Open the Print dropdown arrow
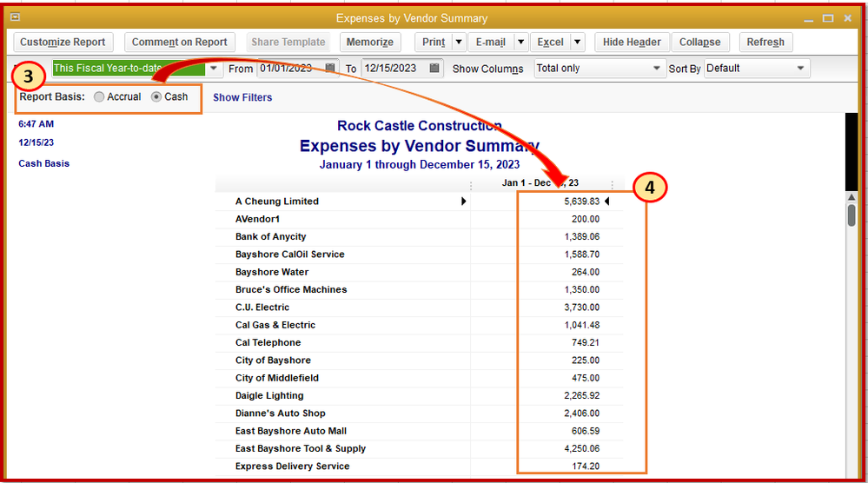The image size is (868, 483). click(459, 42)
